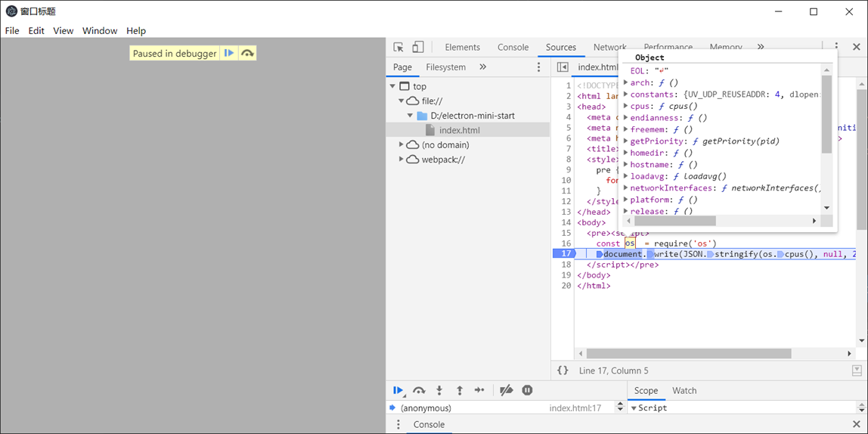
Task: Open the Console drawer tab
Action: tap(429, 425)
